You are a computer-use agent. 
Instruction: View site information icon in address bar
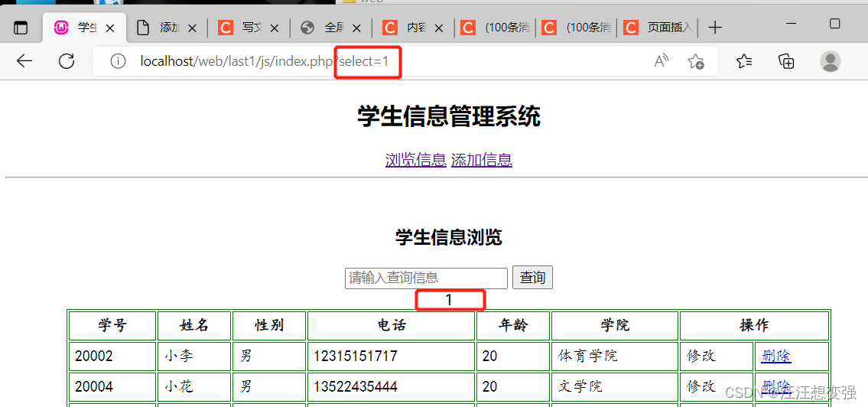(x=118, y=61)
